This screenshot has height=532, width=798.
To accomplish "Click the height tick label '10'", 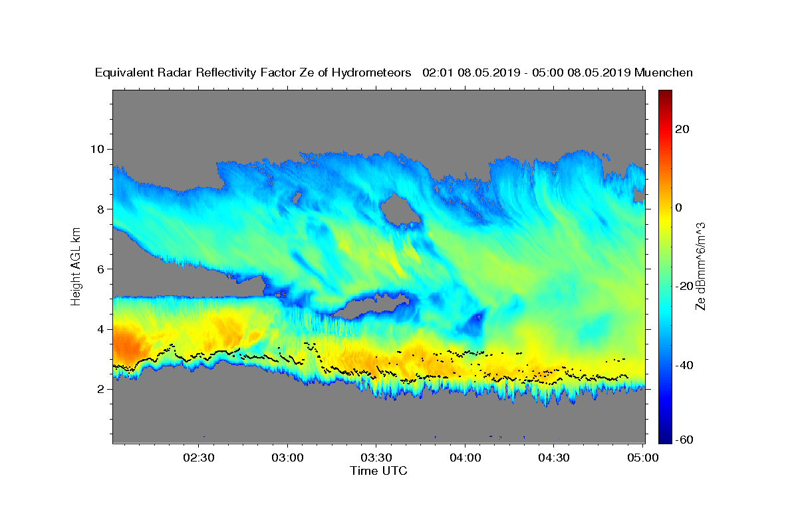I will coord(99,149).
